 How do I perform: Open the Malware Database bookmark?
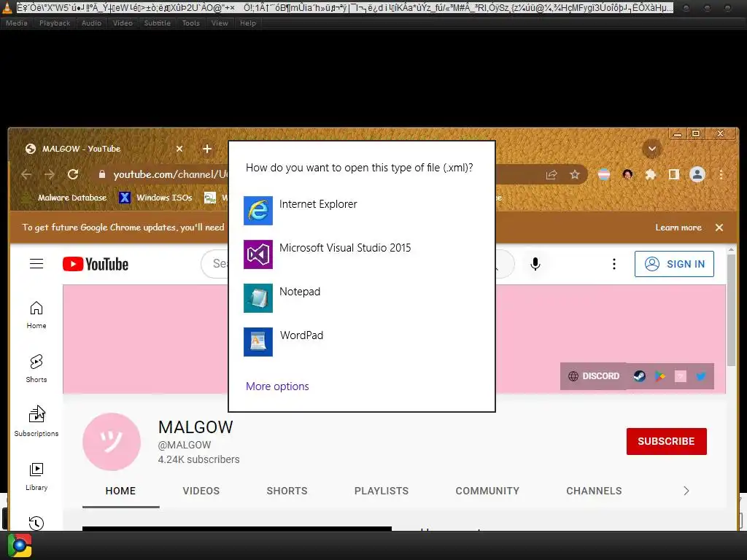tap(64, 198)
